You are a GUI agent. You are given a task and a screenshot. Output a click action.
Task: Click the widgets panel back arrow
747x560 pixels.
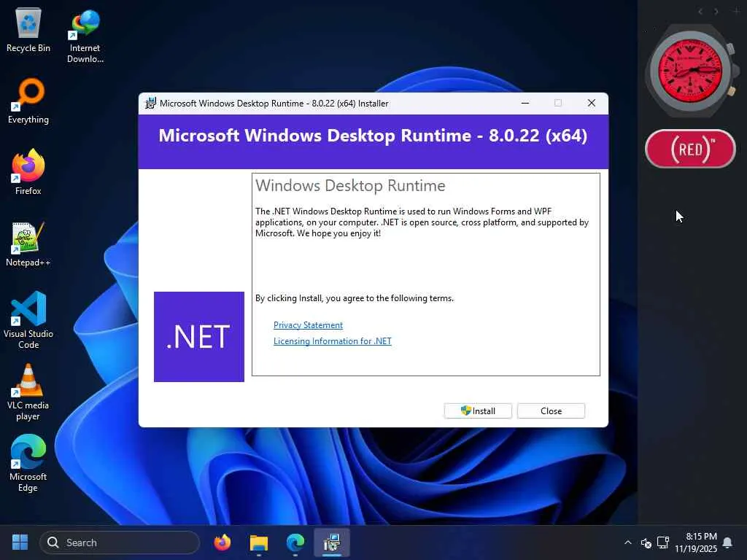coord(700,12)
